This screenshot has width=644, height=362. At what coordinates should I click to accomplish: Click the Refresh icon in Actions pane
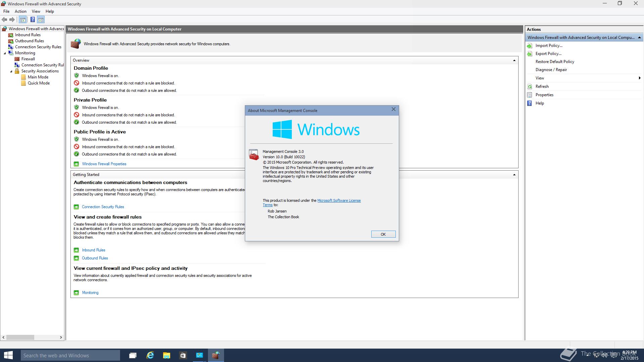pyautogui.click(x=530, y=86)
